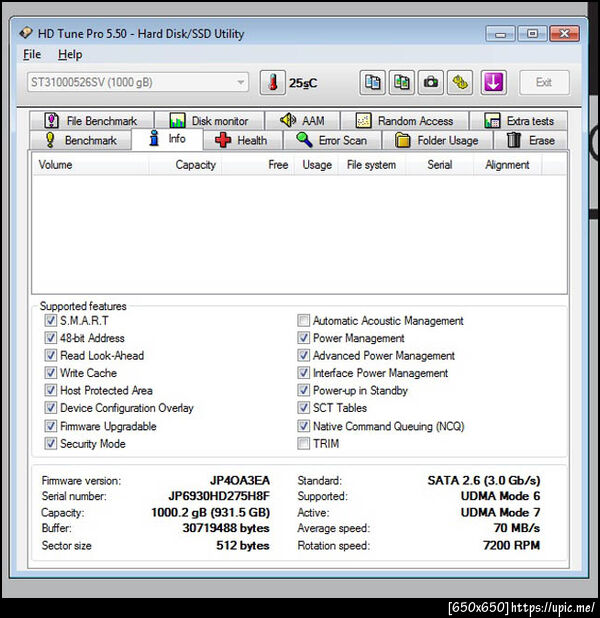Maximize the HD Tune Pro window
The image size is (600, 618).
coord(532,34)
